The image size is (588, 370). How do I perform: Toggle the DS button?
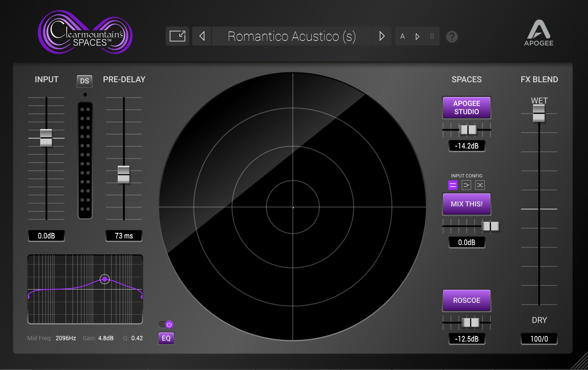point(85,81)
